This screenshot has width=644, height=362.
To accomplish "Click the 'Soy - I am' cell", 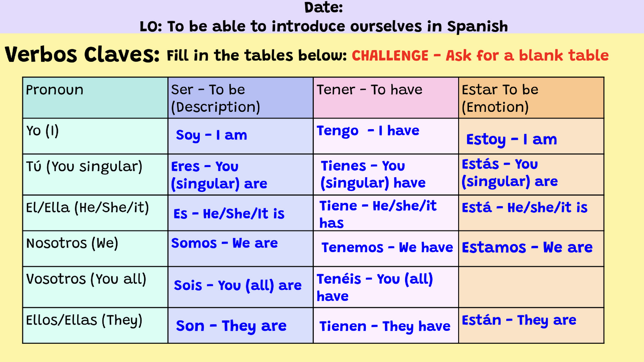I will pos(241,136).
